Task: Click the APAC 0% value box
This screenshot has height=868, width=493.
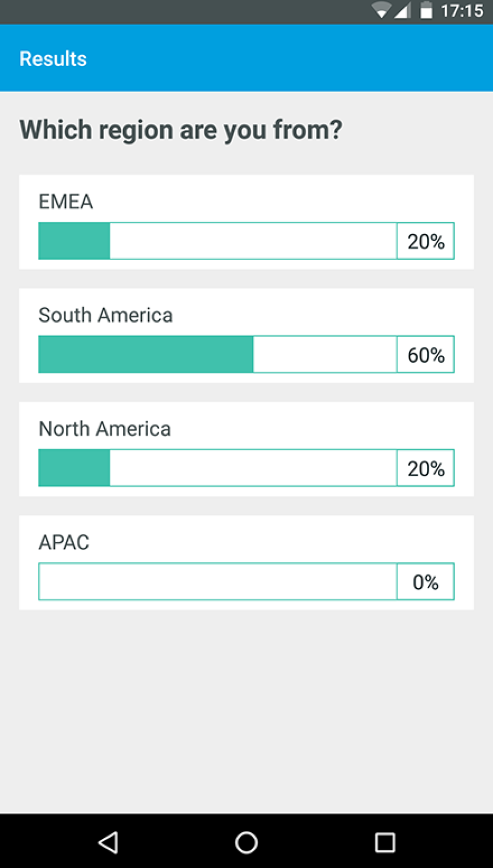Action: [x=426, y=582]
